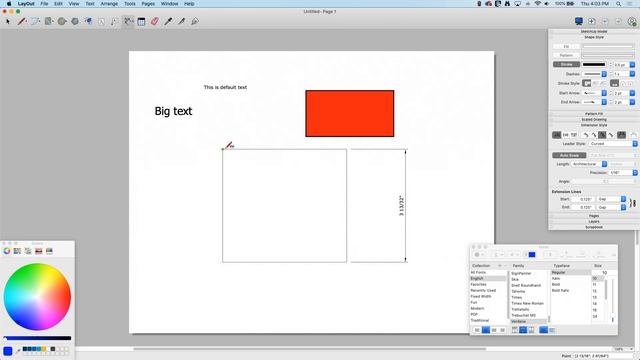Expand the Scaled Drawing panel
This screenshot has width=640, height=360.
click(x=593, y=120)
